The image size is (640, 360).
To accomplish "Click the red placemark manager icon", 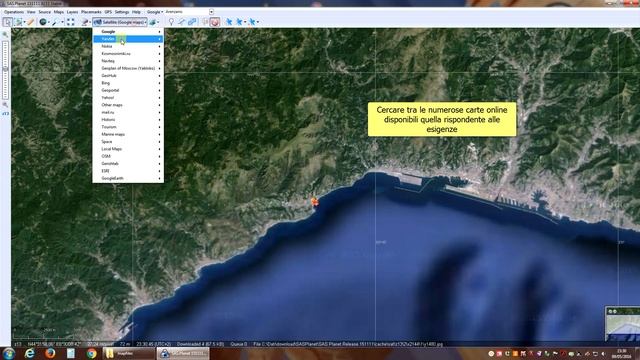I will pos(215,22).
